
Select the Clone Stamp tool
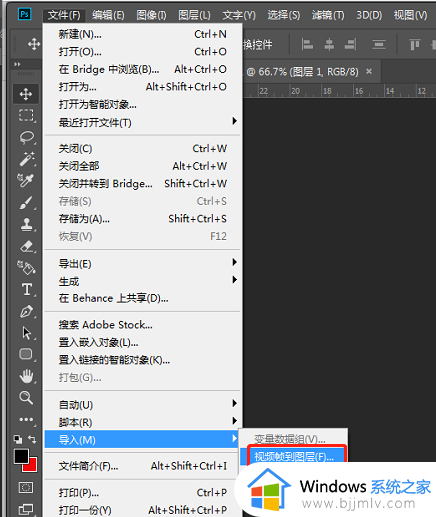coord(26,224)
